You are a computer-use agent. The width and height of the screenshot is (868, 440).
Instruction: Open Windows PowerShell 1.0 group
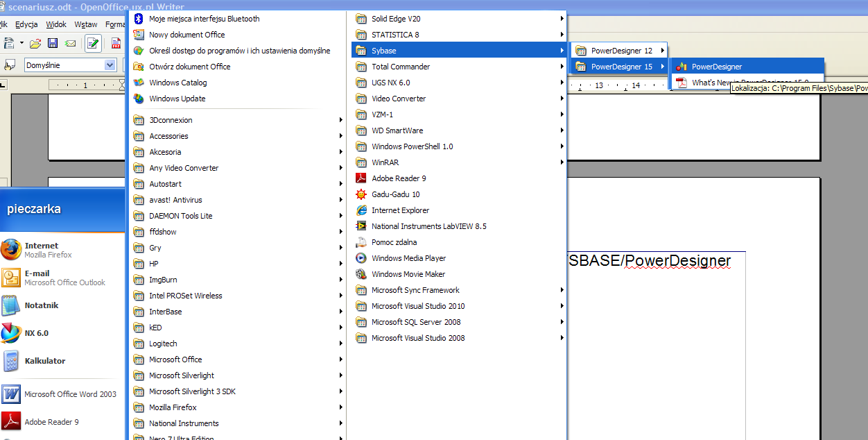pyautogui.click(x=458, y=146)
